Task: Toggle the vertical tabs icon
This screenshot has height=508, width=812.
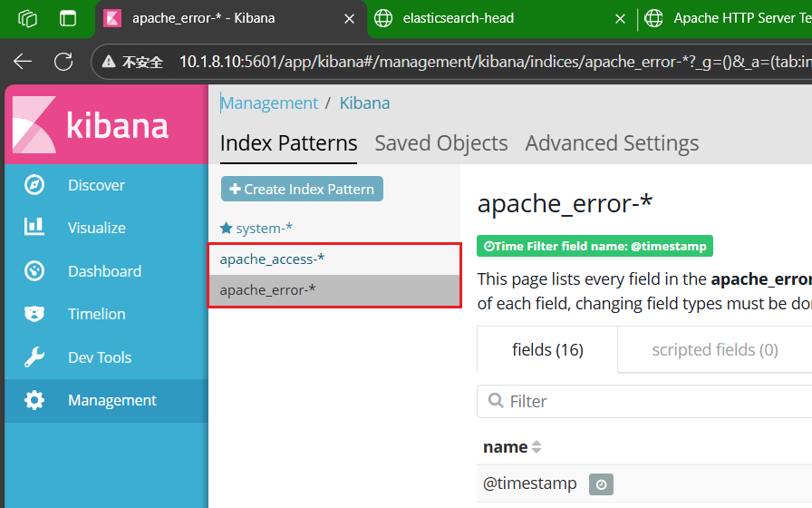Action: (68, 19)
